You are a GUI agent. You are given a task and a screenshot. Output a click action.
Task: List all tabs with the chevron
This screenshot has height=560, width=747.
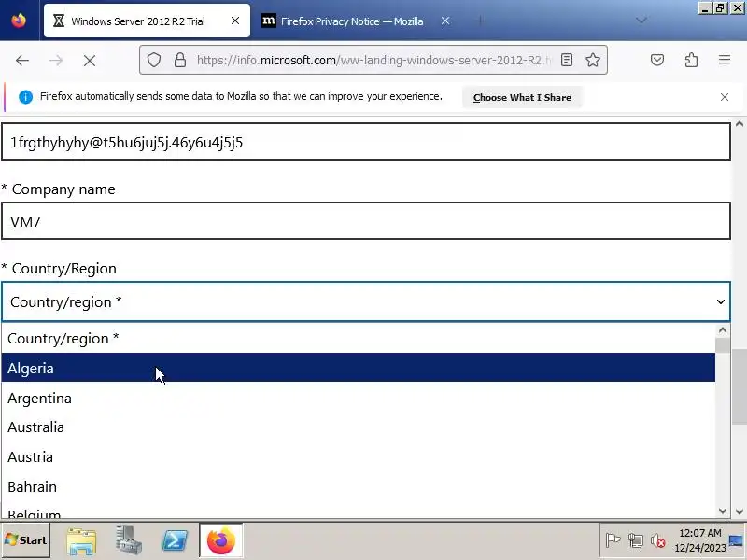[x=641, y=21]
